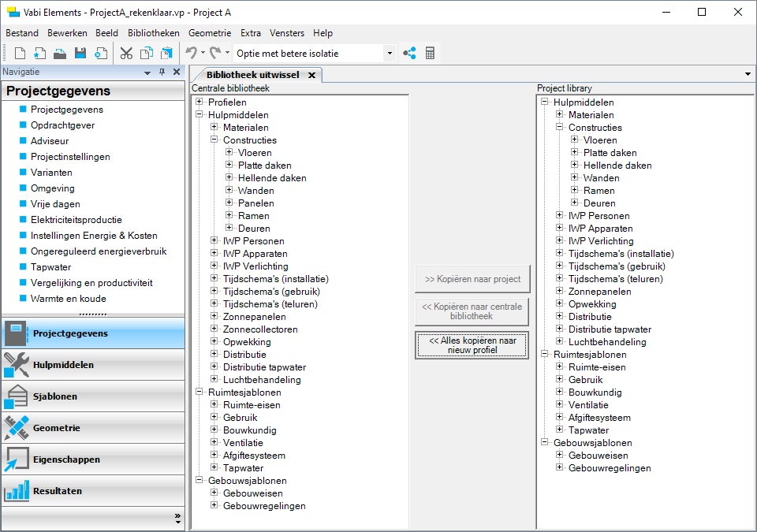Click the new file icon in toolbar
This screenshot has width=757, height=532.
(x=21, y=54)
